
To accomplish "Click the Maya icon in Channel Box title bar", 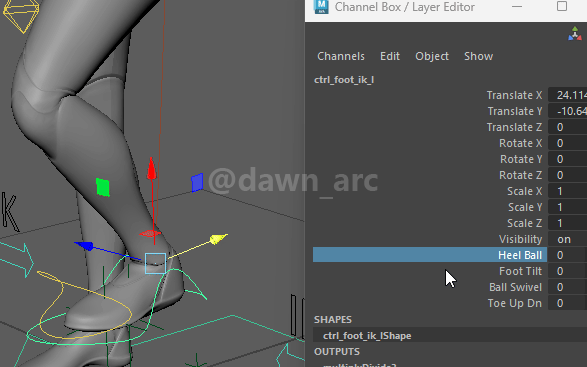I will click(321, 6).
